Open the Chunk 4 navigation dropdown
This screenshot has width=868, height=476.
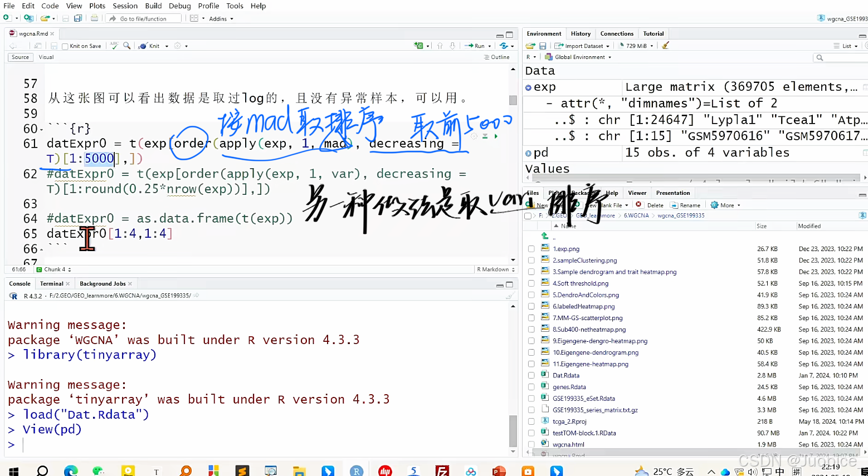tap(55, 269)
